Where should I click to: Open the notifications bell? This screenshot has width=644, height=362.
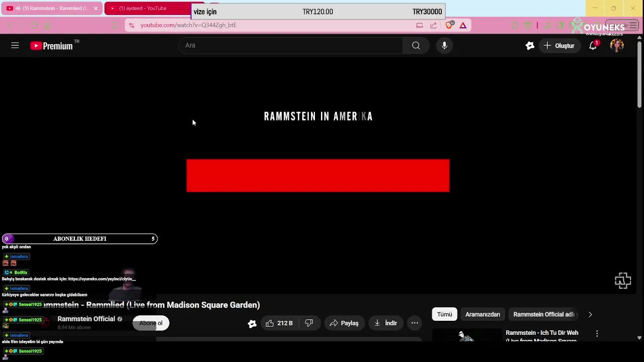pos(593,46)
